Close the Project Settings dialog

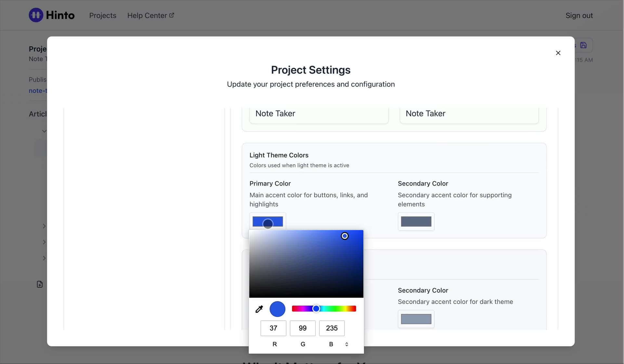pyautogui.click(x=558, y=53)
